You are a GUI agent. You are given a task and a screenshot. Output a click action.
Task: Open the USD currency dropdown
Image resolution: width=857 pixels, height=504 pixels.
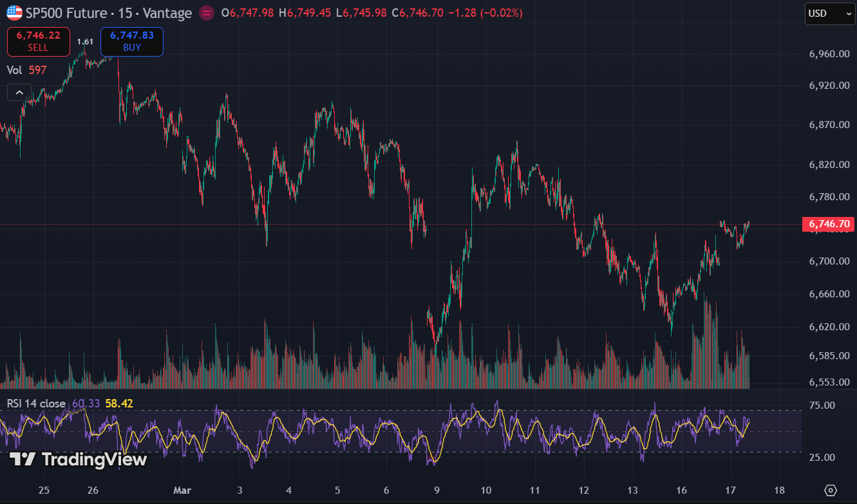(829, 14)
